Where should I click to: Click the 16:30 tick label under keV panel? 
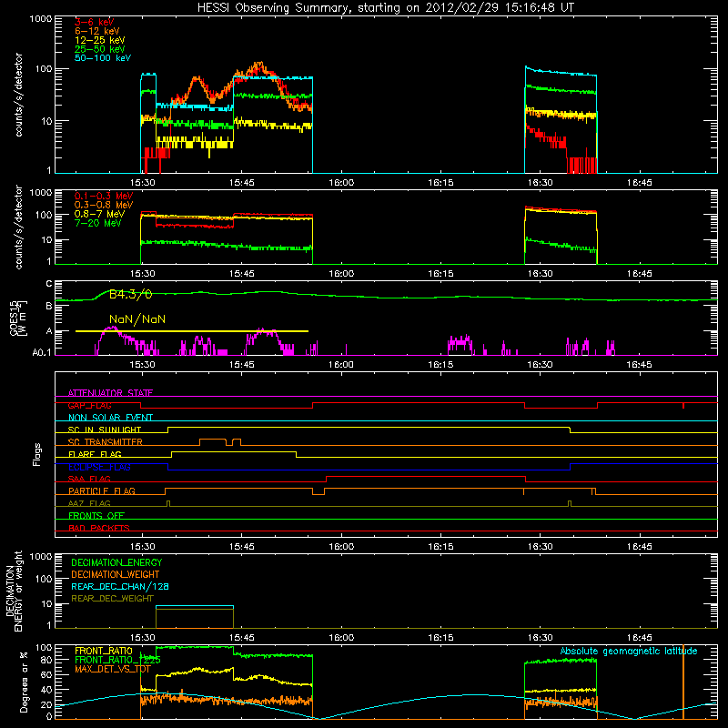[540, 183]
